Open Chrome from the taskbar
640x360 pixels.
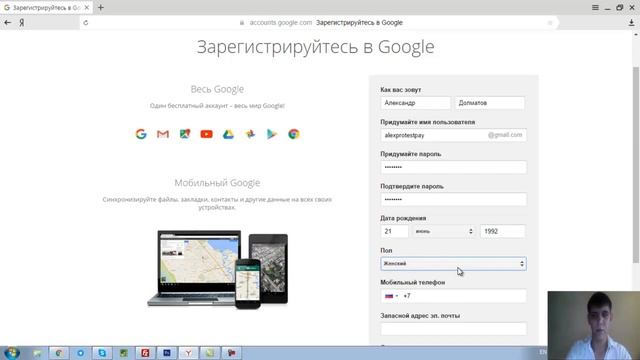[x=59, y=353]
